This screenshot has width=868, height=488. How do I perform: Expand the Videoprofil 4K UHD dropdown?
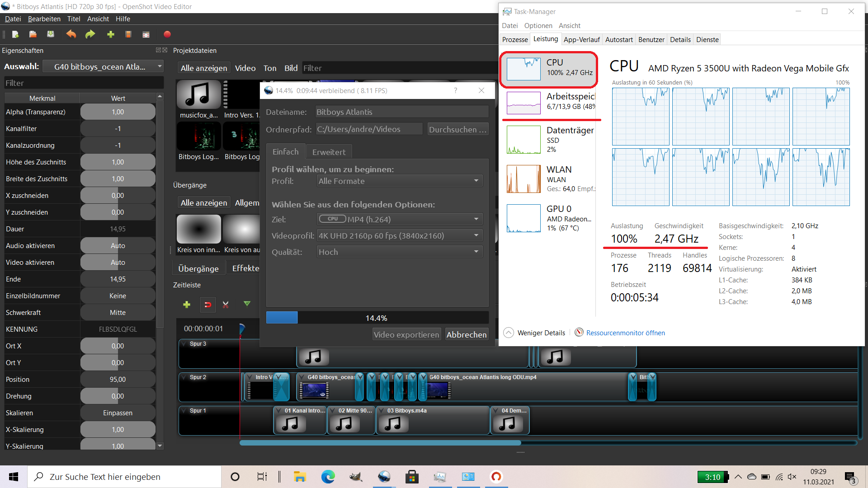(x=400, y=235)
